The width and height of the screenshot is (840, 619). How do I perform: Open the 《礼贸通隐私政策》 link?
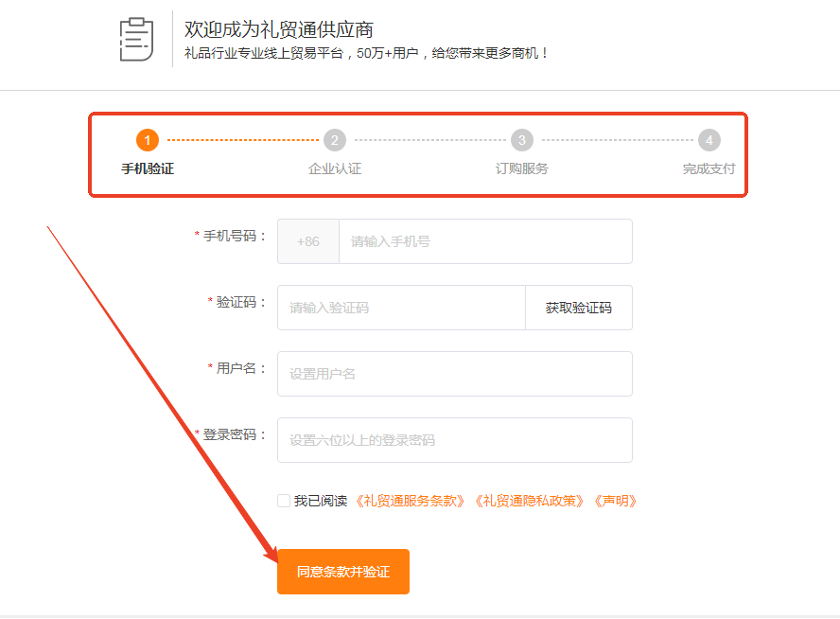point(529,501)
